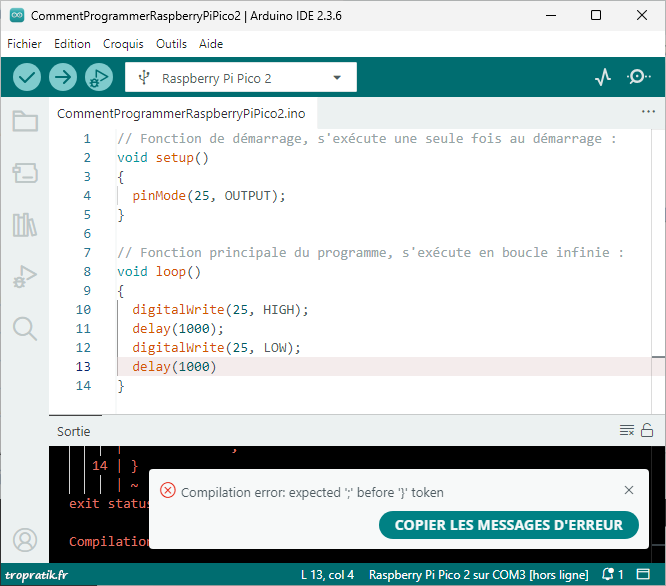Viewport: 666px width, 586px height.
Task: Open the Boards Manager sidebar icon
Action: [x=25, y=173]
